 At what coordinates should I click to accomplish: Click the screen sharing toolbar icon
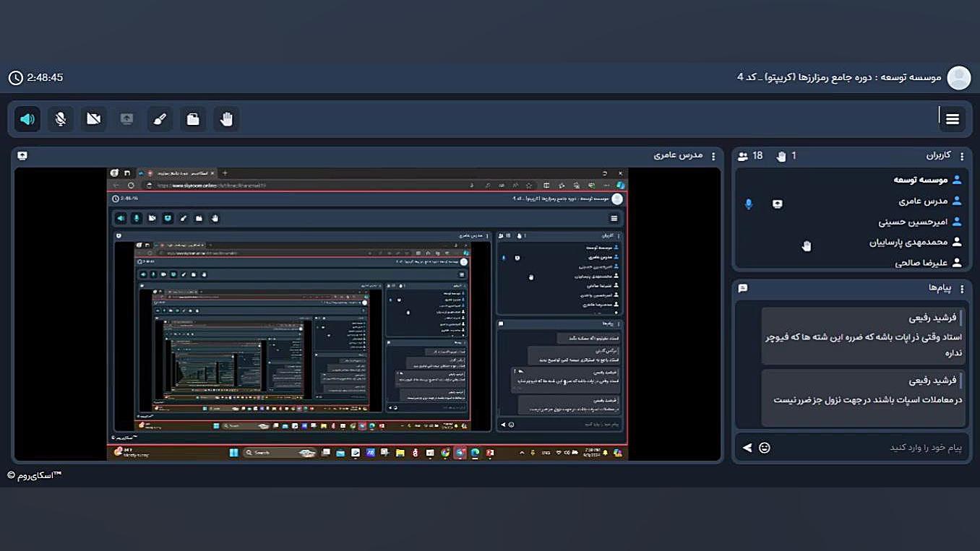click(127, 119)
